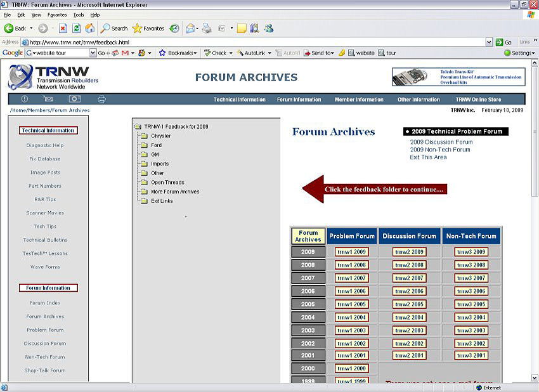Open the IE History icon

click(174, 29)
